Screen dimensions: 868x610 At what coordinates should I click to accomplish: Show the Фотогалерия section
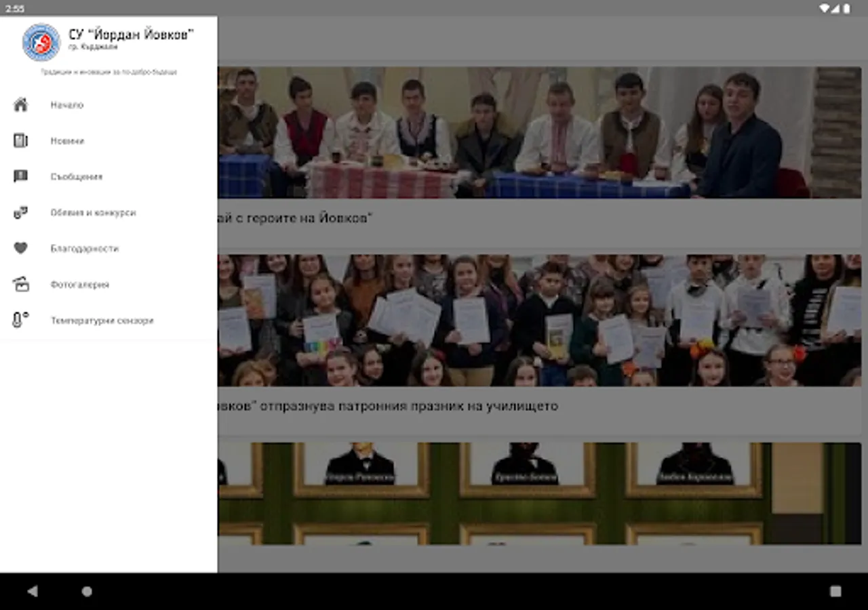tap(108, 285)
